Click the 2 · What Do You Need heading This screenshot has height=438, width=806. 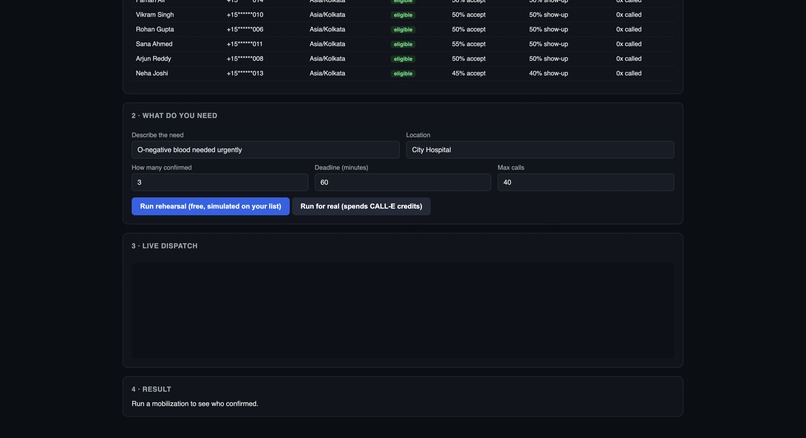(x=174, y=116)
